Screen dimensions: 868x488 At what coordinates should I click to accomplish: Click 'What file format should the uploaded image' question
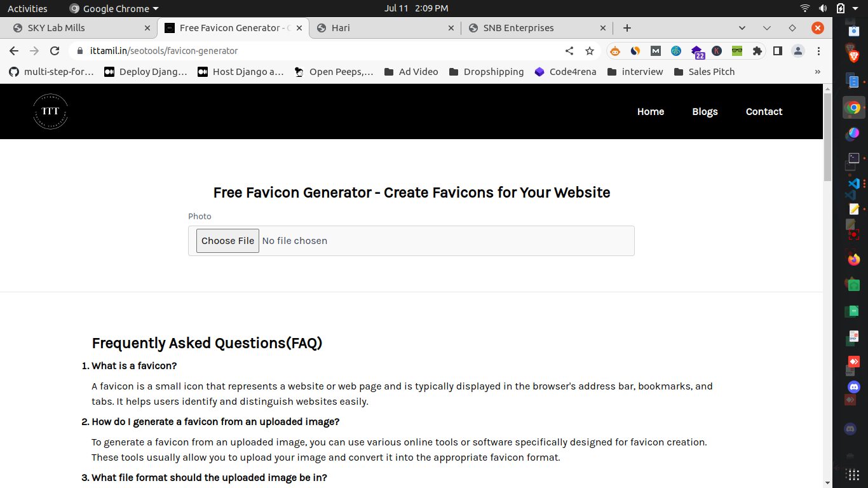click(209, 478)
